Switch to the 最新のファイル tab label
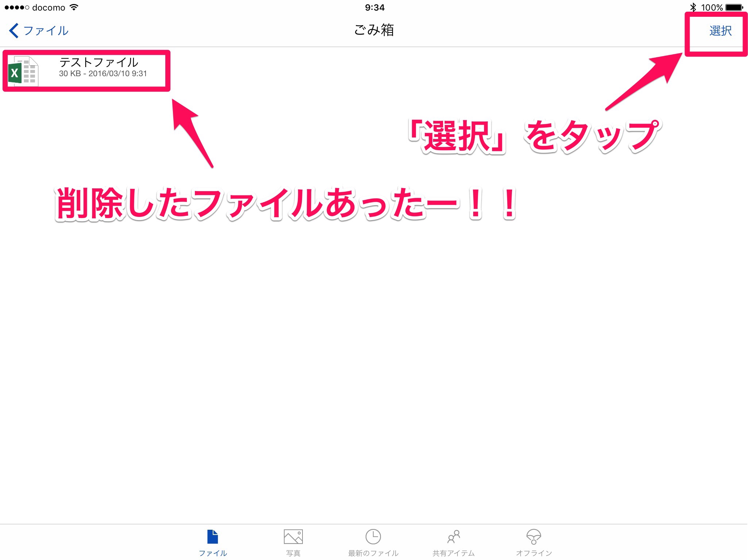Image resolution: width=748 pixels, height=560 pixels. click(x=373, y=553)
